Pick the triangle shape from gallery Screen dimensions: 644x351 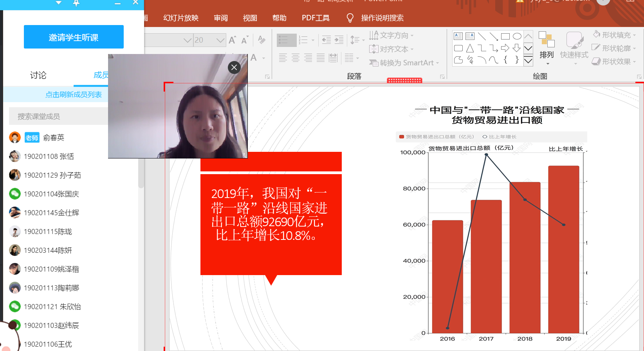[x=470, y=48]
